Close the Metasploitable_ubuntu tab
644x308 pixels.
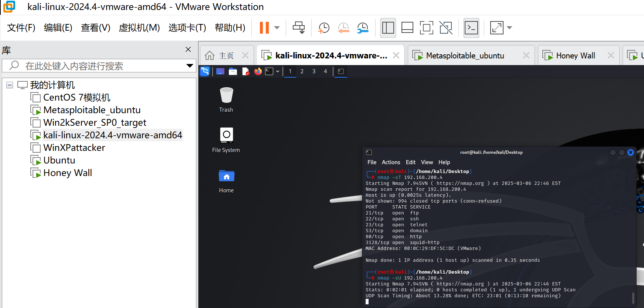click(526, 55)
